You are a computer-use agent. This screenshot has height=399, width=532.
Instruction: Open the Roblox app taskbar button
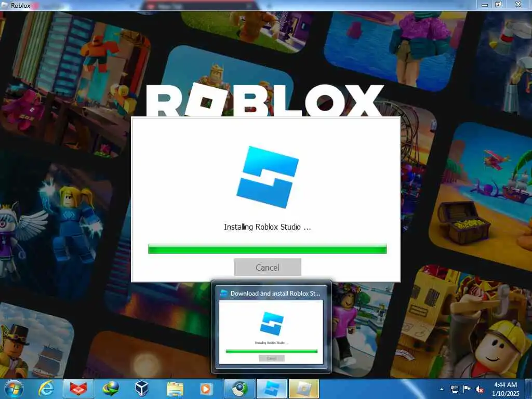(x=303, y=389)
